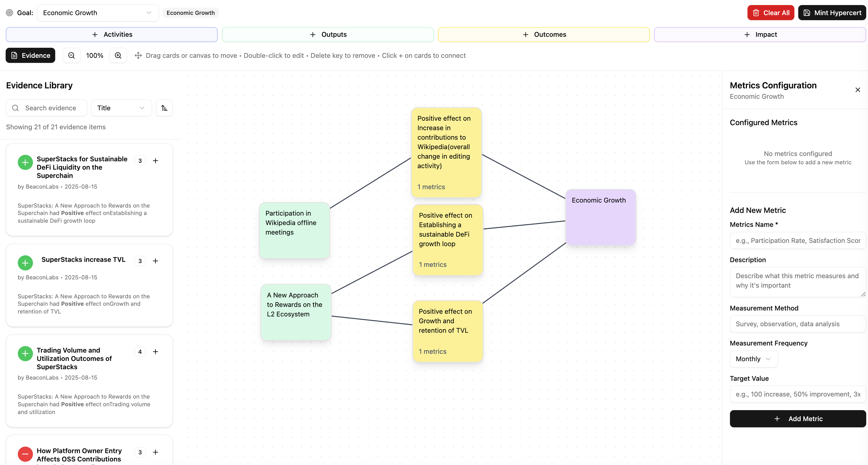Viewport: 868px width, 465px height.
Task: Open the Monthly frequency dropdown
Action: [753, 359]
